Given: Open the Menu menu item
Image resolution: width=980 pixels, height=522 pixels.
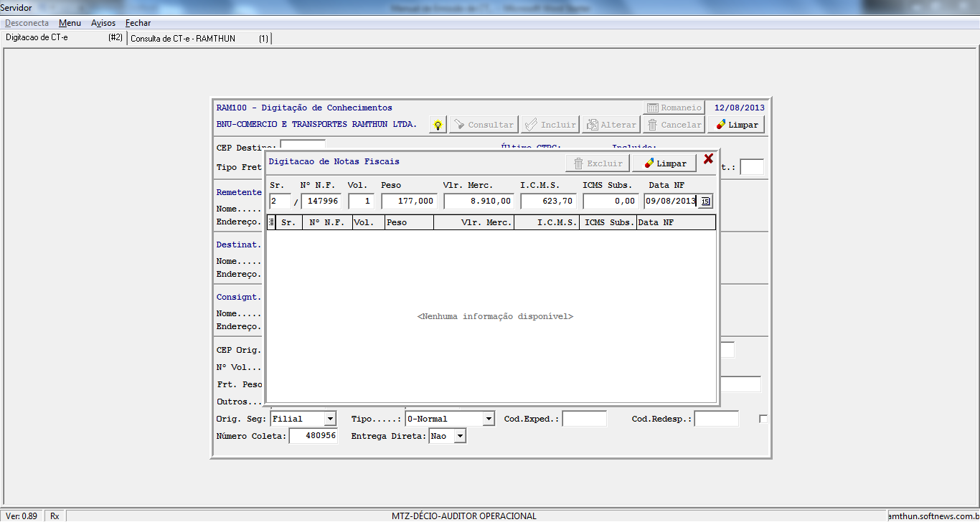Looking at the screenshot, I should [70, 23].
